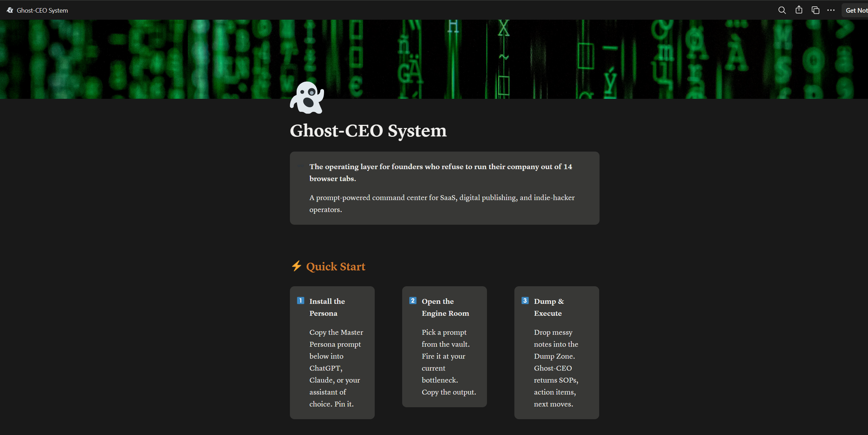Click the numbered badge 2 on Open the Engine Room
The width and height of the screenshot is (868, 435).
412,300
